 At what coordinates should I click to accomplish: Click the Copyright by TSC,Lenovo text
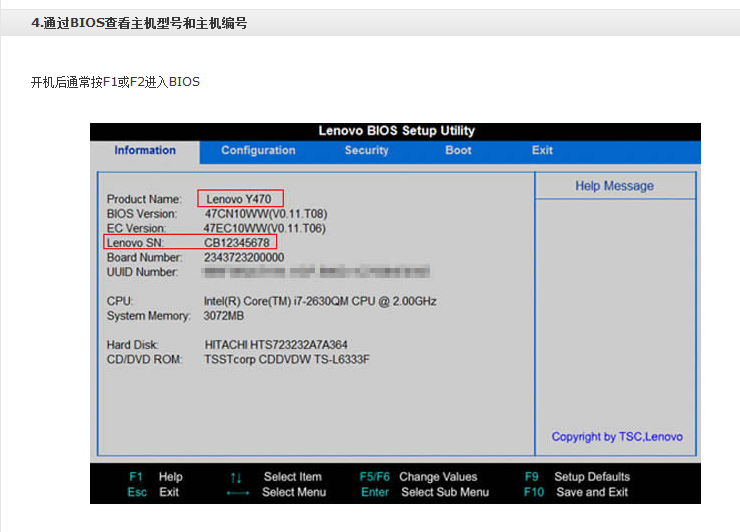[x=617, y=437]
